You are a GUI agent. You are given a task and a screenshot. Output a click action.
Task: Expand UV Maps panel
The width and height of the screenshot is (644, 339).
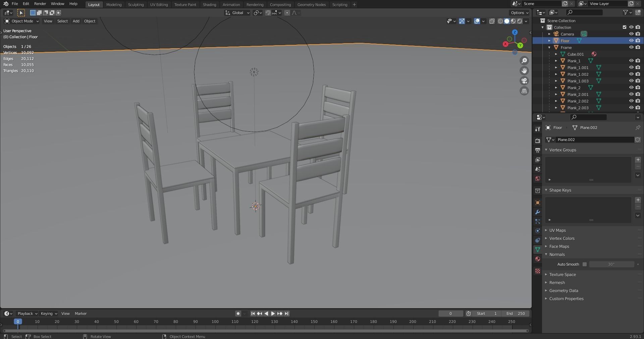click(x=557, y=230)
